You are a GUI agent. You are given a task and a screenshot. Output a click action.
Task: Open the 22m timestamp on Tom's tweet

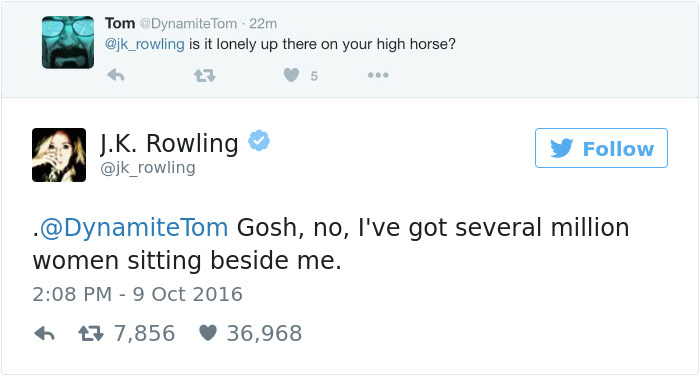(x=263, y=24)
